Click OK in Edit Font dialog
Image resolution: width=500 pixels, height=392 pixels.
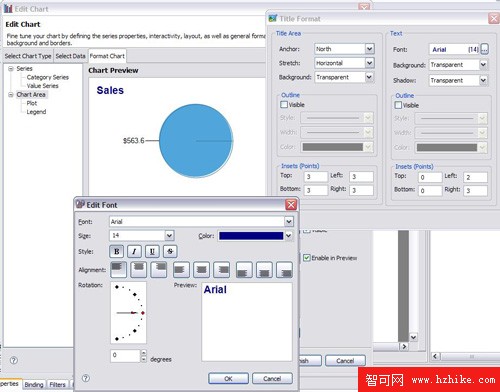228,378
